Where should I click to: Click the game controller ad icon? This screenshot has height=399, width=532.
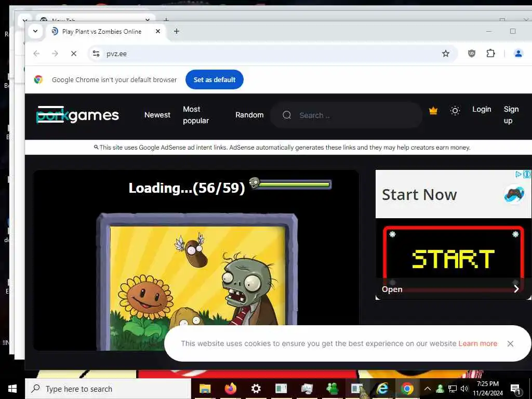(x=514, y=194)
